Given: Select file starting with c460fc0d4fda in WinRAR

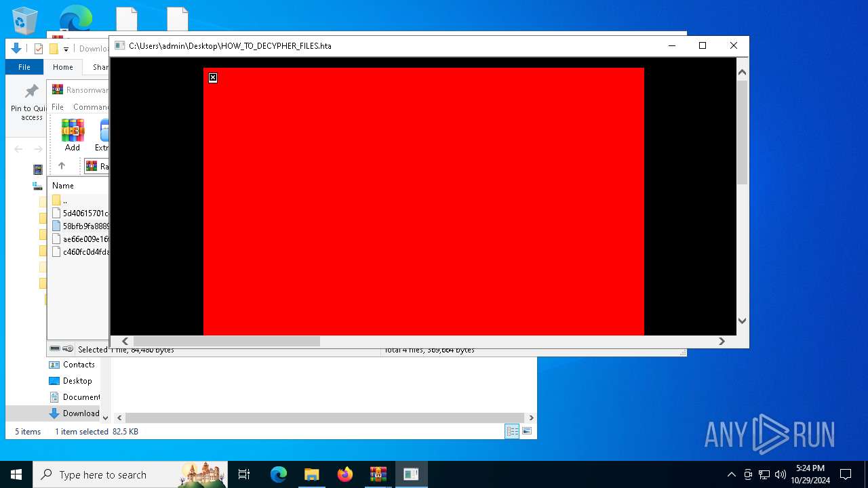Looking at the screenshot, I should point(80,252).
